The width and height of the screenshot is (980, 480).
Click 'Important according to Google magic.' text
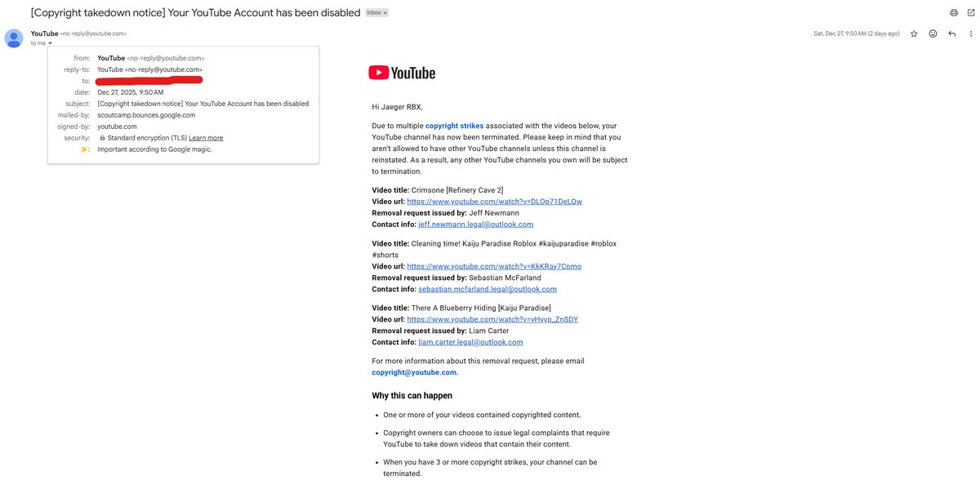154,149
